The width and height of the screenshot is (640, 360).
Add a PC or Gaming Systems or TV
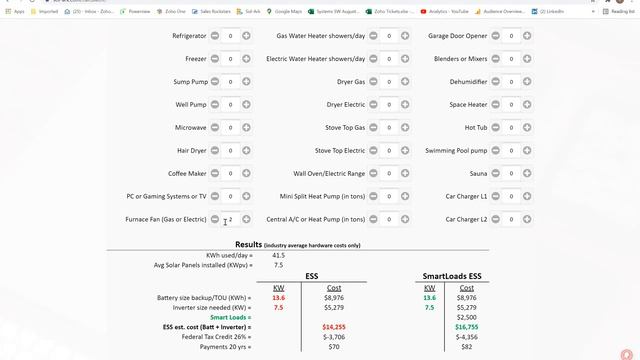tap(246, 196)
